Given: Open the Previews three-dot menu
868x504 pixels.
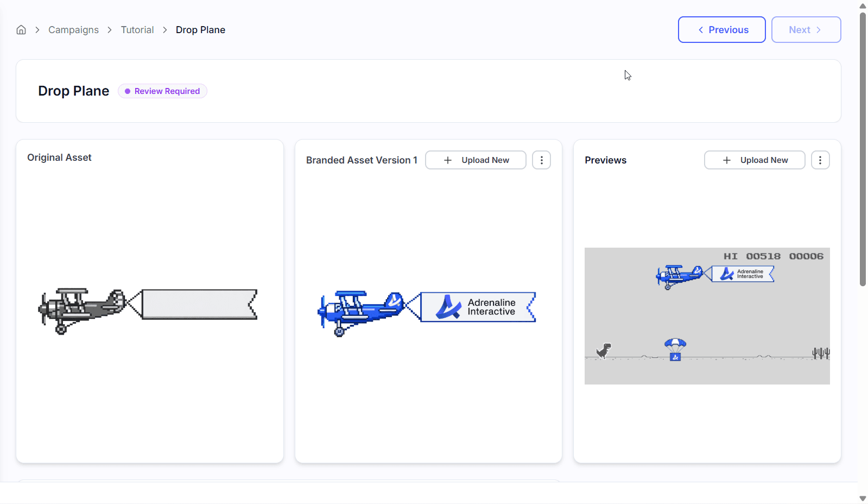Looking at the screenshot, I should click(820, 160).
